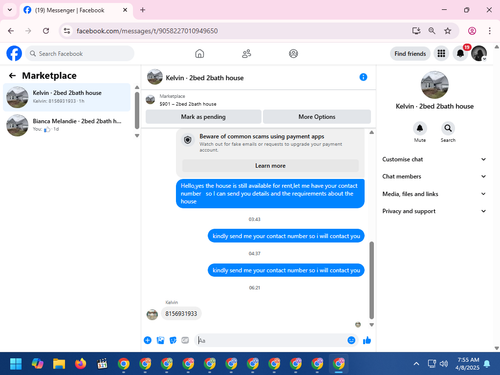Screen dimensions: 500x375
Task: Click the install app icon in address bar
Action: pos(416,31)
